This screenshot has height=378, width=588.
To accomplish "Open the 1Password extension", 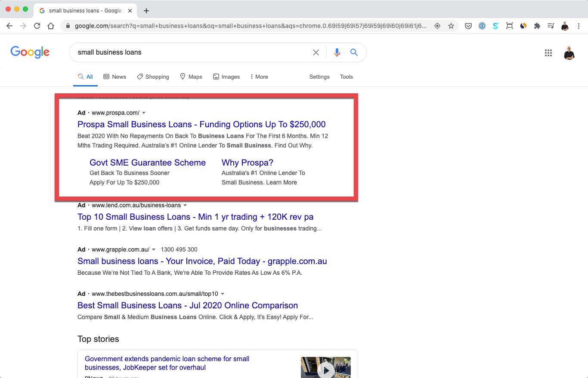I will pos(482,26).
